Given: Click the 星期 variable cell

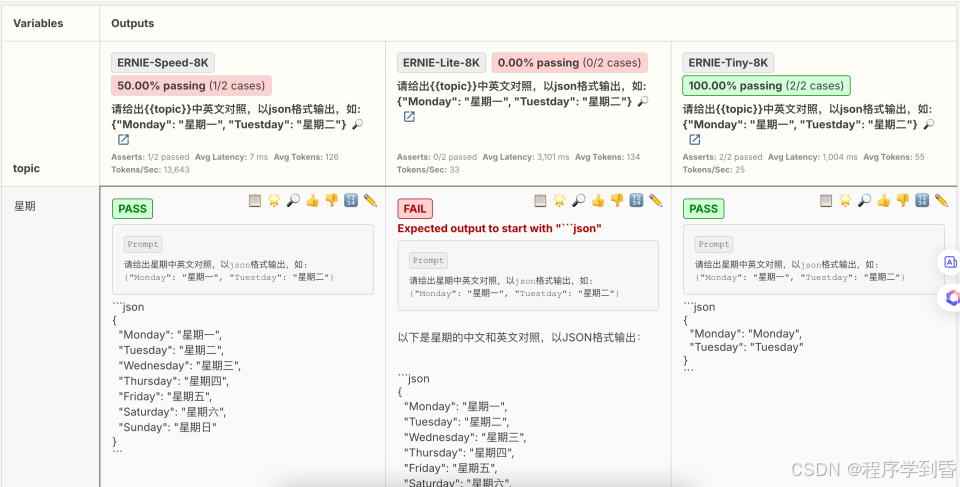Looking at the screenshot, I should 24,206.
